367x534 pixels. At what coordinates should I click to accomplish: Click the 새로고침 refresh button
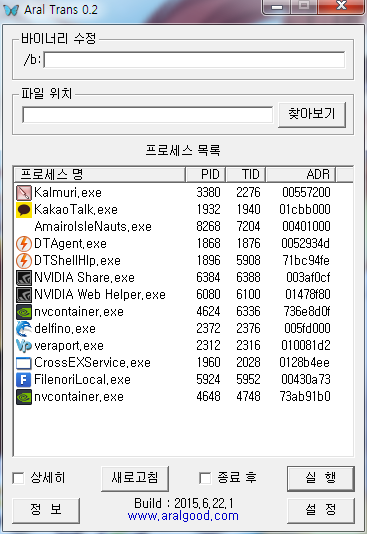click(135, 478)
